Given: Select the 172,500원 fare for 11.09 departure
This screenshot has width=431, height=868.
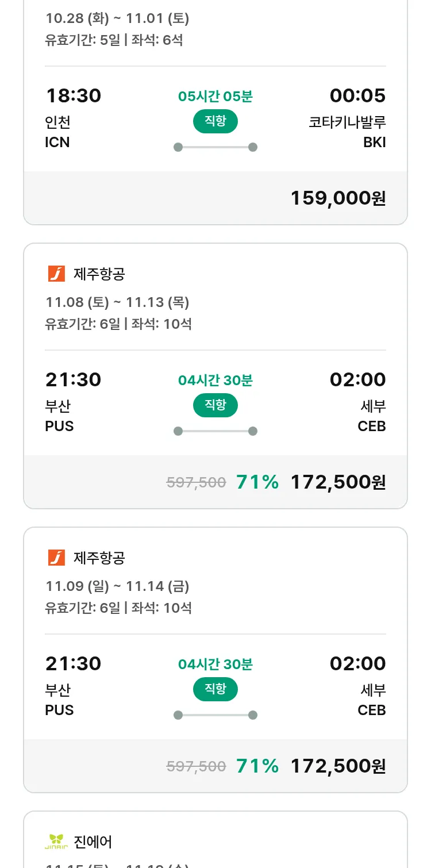Looking at the screenshot, I should [x=338, y=766].
